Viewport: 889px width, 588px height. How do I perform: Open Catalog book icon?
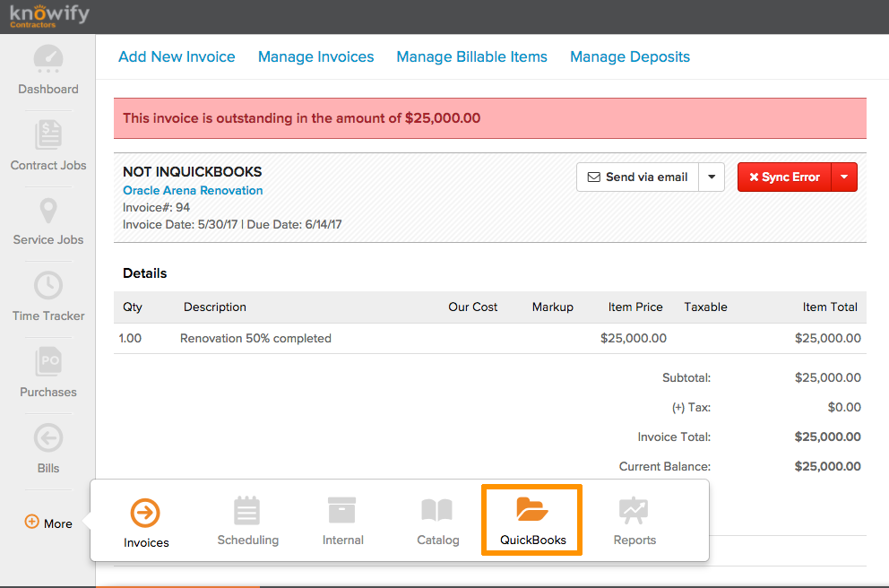[x=437, y=511]
